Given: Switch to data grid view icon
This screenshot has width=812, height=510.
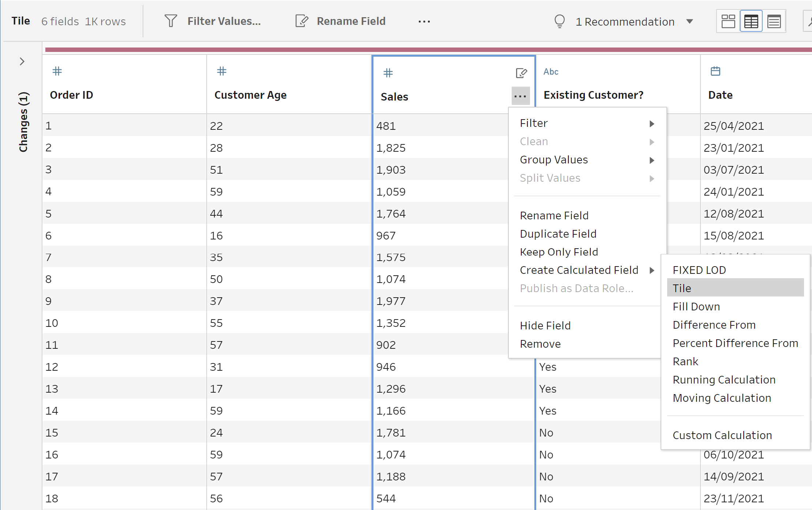Looking at the screenshot, I should click(x=751, y=21).
